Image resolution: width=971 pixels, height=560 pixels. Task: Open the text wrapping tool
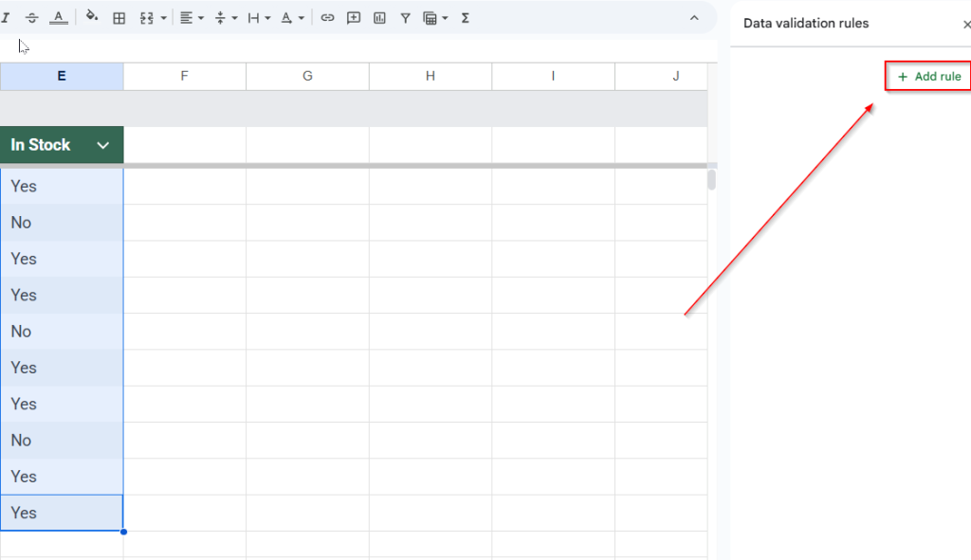point(252,17)
